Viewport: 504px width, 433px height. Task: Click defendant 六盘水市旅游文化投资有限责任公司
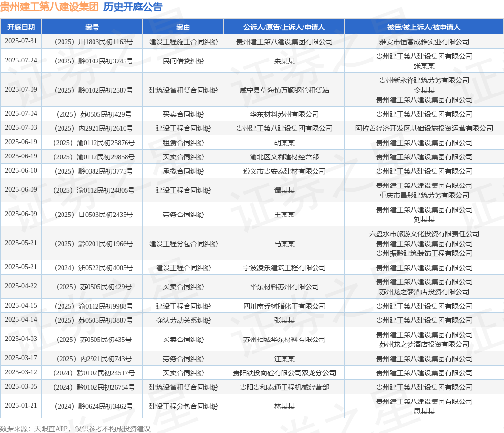[x=424, y=234]
